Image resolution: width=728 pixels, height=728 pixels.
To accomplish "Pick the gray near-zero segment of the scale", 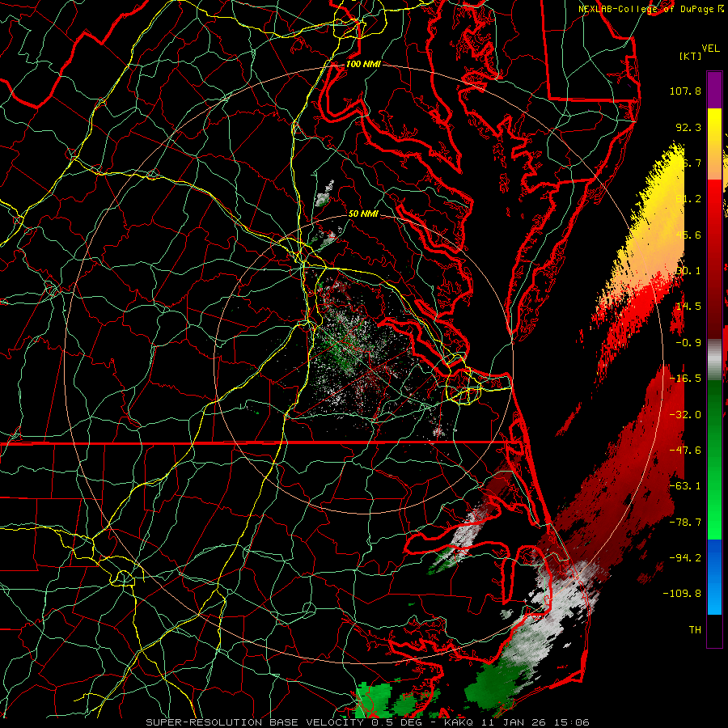I will (x=714, y=360).
